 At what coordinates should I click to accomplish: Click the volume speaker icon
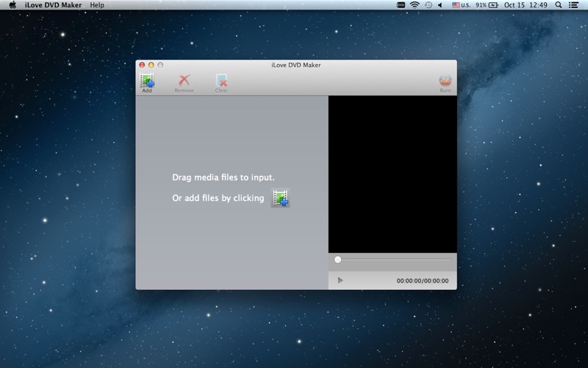coord(440,5)
